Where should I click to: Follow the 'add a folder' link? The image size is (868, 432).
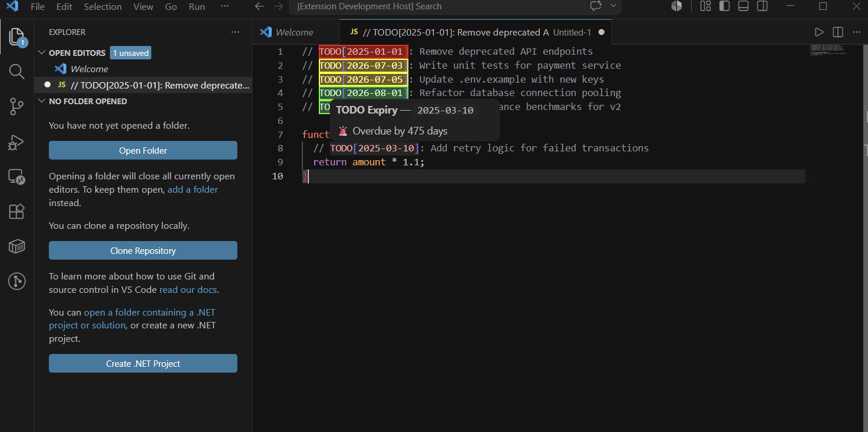click(x=193, y=190)
